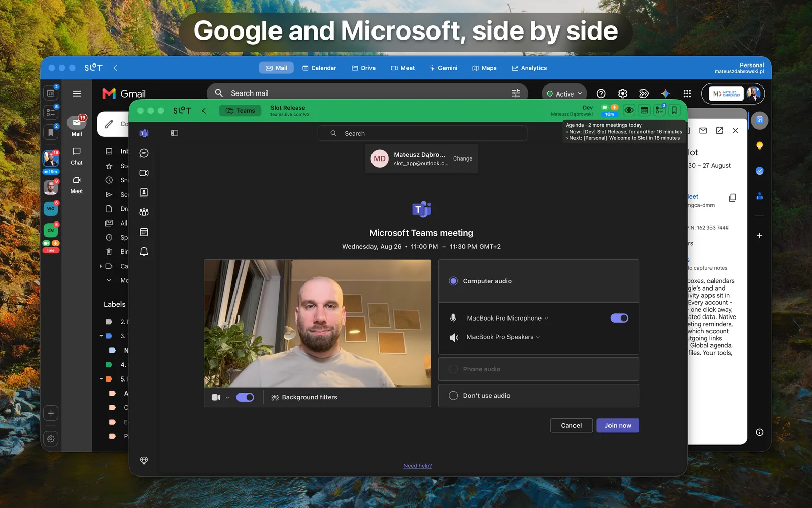The image size is (812, 508).
Task: Toggle the green camera indicator in Slot header
Action: [x=605, y=107]
